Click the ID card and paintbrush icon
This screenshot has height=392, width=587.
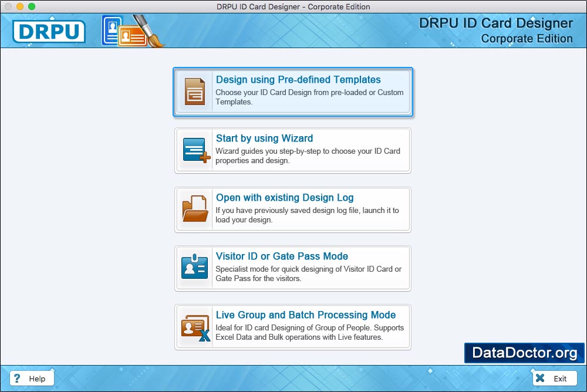click(133, 31)
